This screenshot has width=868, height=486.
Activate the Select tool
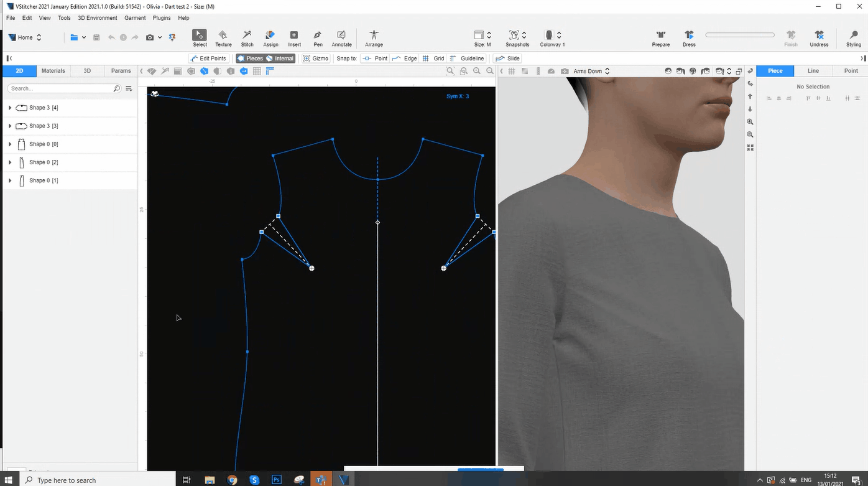tap(200, 38)
